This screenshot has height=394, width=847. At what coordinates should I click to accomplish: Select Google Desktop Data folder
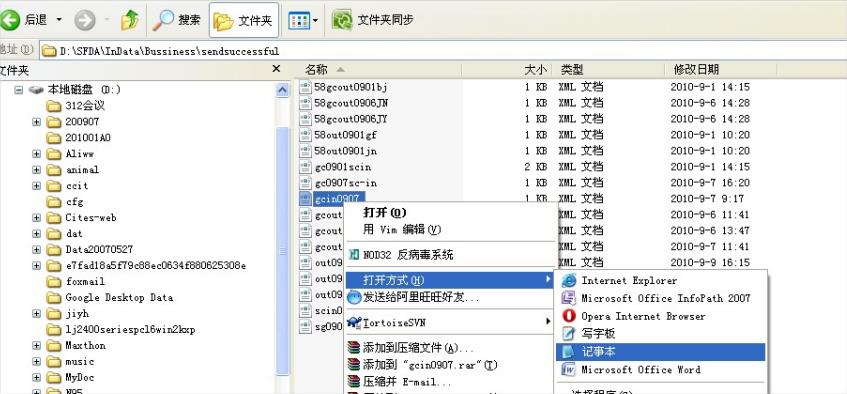tap(110, 297)
